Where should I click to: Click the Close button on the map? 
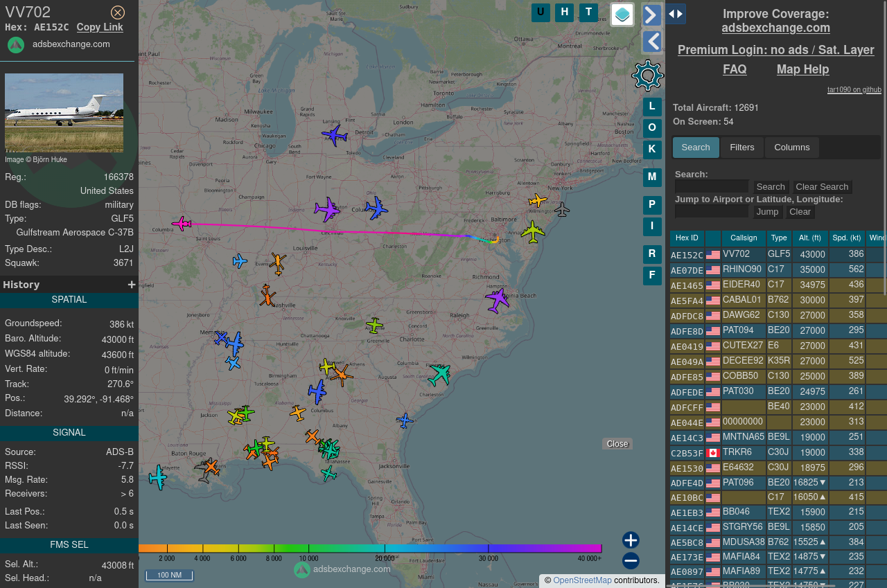[617, 444]
